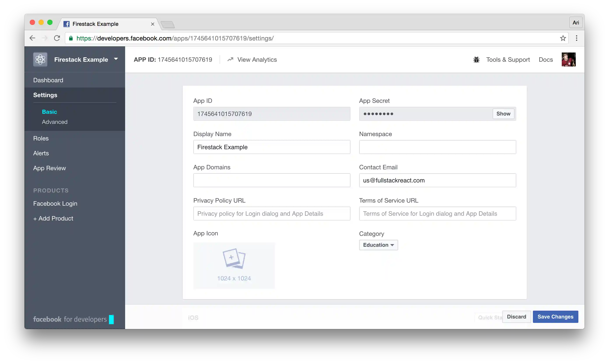Image resolution: width=609 pixels, height=364 pixels.
Task: Click the View Analytics chart icon
Action: tap(230, 59)
